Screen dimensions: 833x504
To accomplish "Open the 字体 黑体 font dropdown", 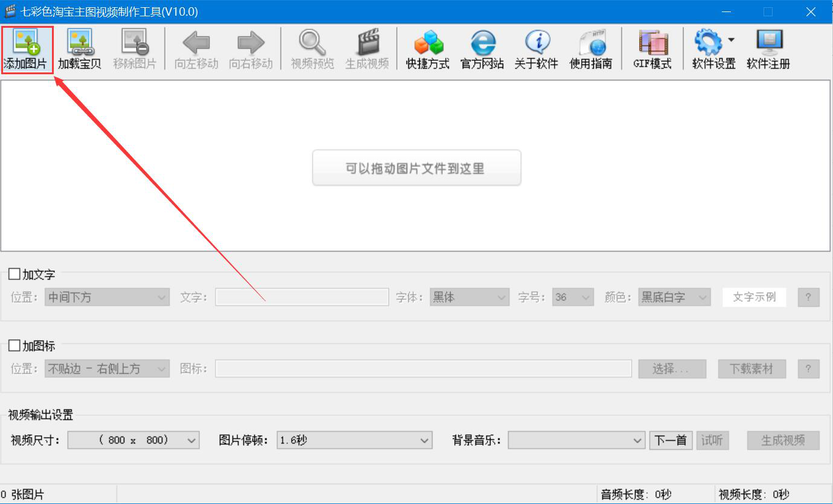I will click(469, 297).
